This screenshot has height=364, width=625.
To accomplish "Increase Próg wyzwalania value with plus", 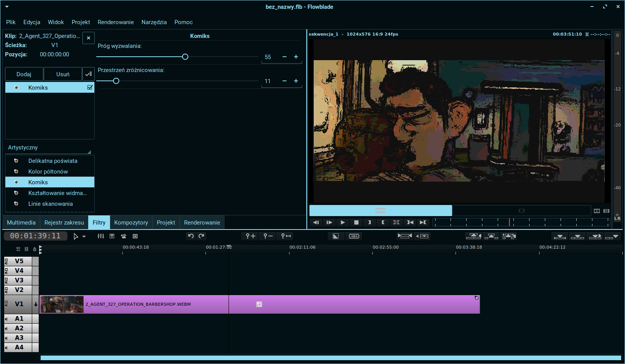I will point(296,57).
